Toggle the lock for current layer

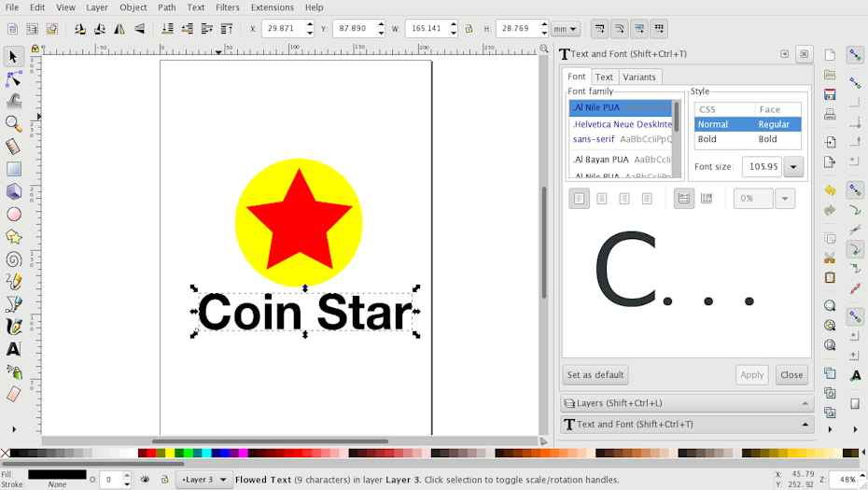pyautogui.click(x=164, y=480)
